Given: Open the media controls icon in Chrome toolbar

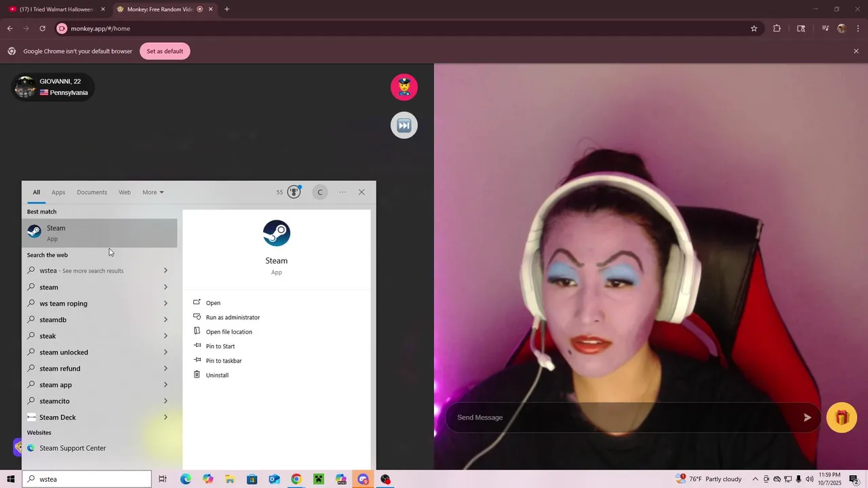Looking at the screenshot, I should pos(825,28).
